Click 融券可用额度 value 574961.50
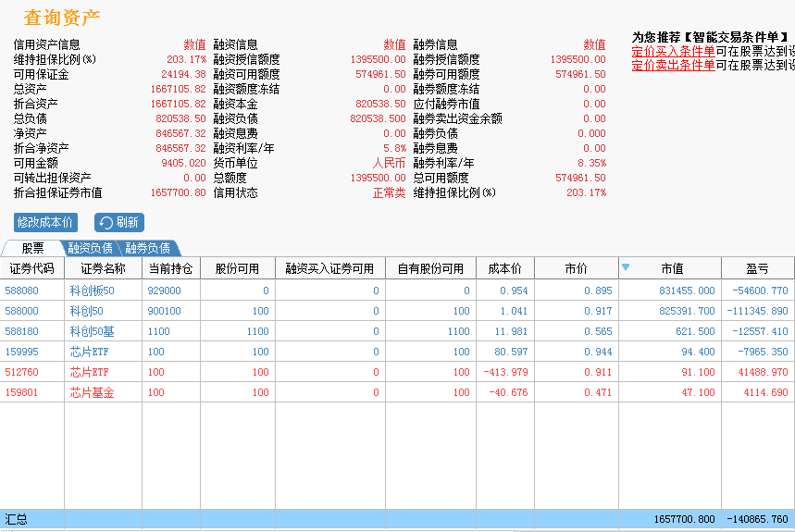The height and width of the screenshot is (532, 795). point(581,74)
